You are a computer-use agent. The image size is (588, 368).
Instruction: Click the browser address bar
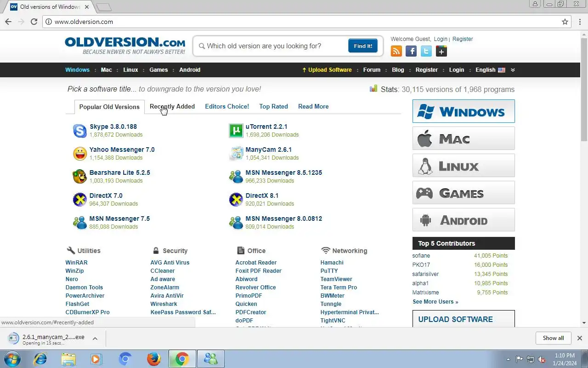pos(305,22)
